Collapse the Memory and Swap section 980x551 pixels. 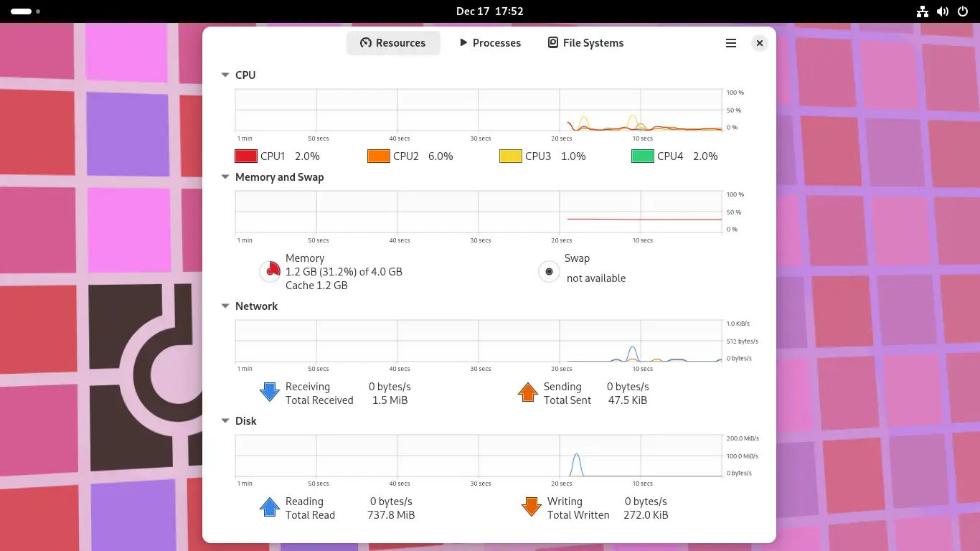click(x=225, y=177)
